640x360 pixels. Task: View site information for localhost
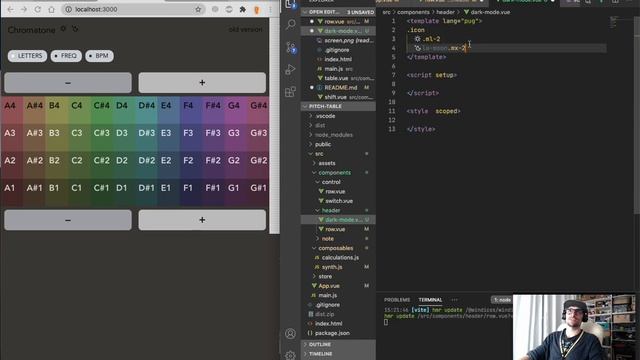pyautogui.click(x=69, y=9)
